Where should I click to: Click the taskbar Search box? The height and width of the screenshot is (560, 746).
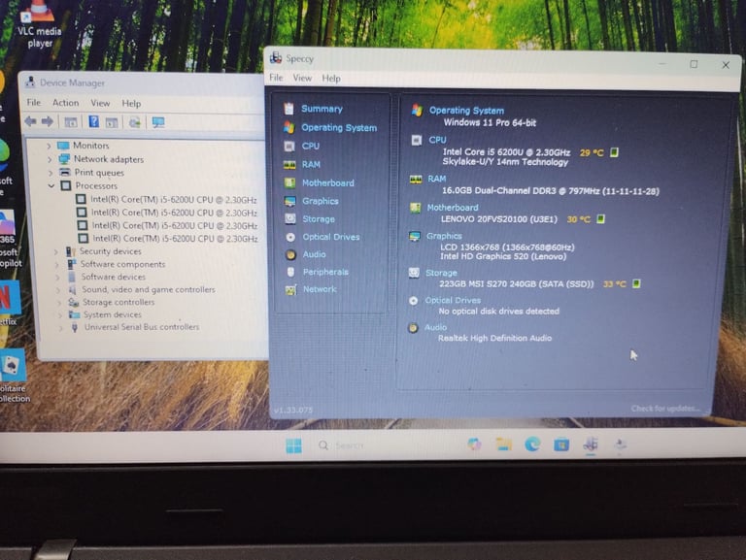pos(350,445)
